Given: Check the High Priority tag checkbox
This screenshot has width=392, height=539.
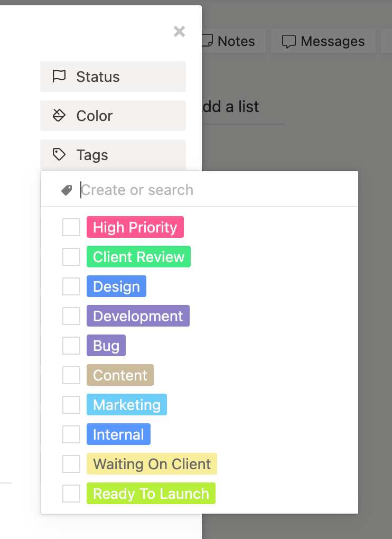Looking at the screenshot, I should tap(71, 227).
